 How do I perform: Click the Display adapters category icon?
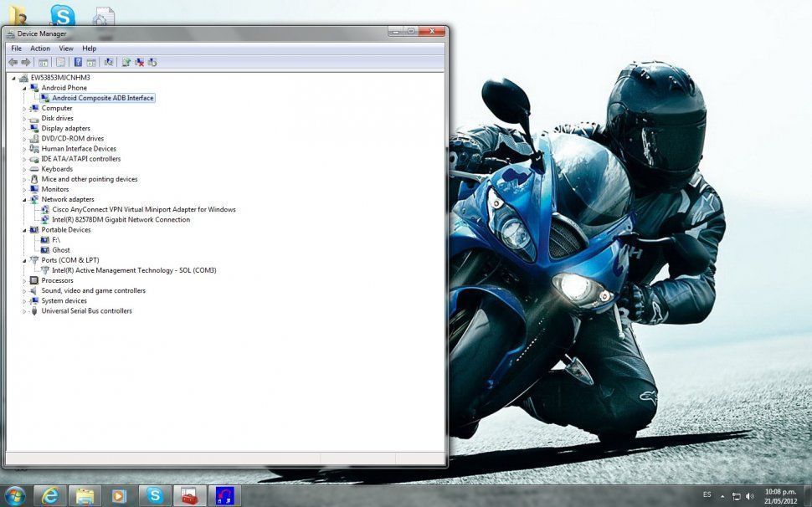click(34, 128)
